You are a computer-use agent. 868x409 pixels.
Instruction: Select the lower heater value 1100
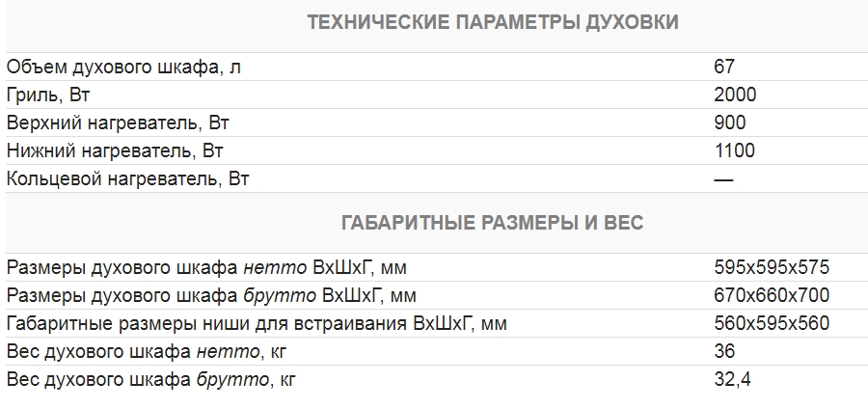tap(734, 150)
